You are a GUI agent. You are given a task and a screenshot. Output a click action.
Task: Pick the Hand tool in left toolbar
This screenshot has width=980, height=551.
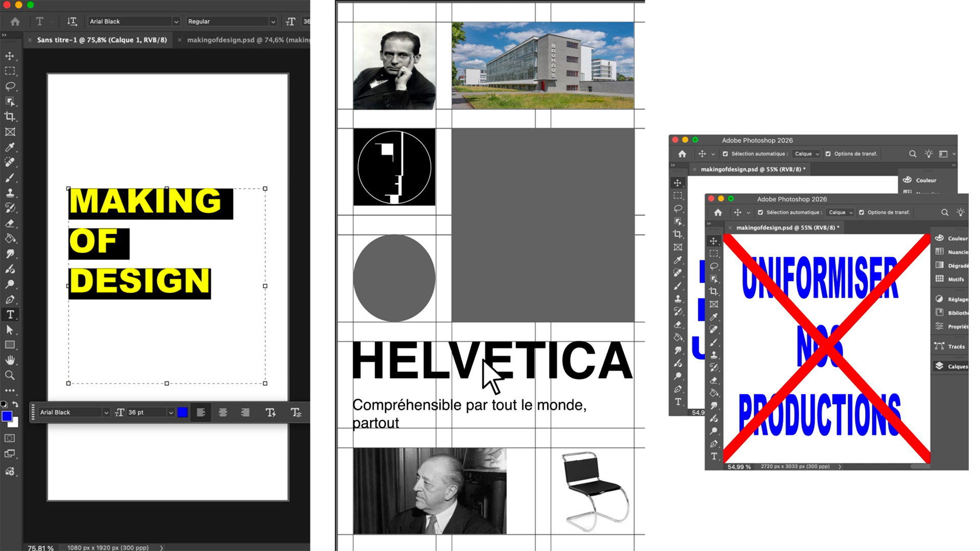[10, 360]
